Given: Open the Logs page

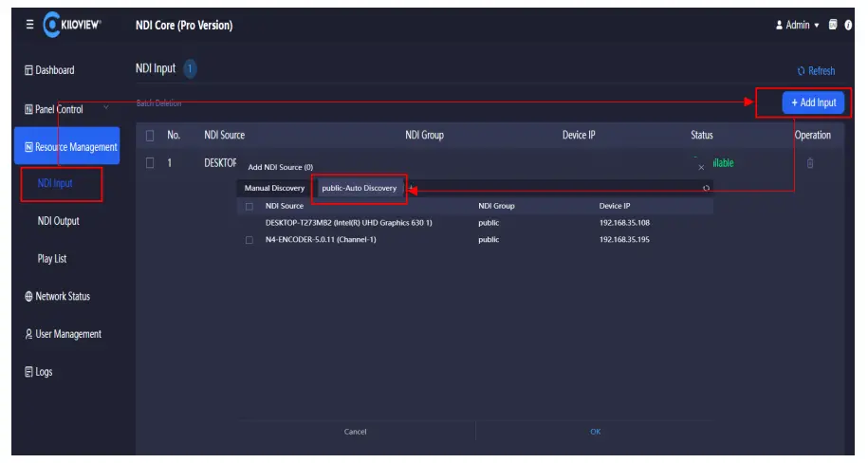Looking at the screenshot, I should click(x=38, y=372).
